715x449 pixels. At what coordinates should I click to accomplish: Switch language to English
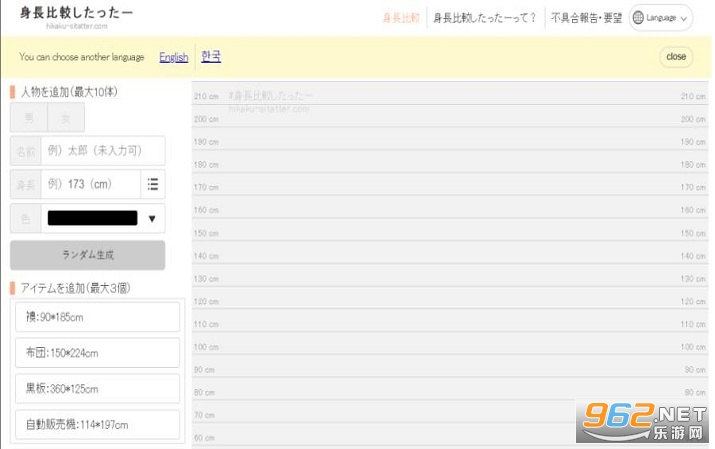pyautogui.click(x=173, y=57)
